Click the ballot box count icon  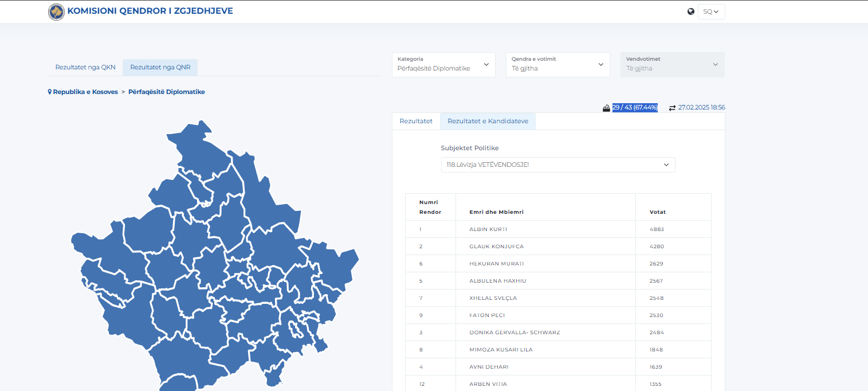click(x=606, y=108)
